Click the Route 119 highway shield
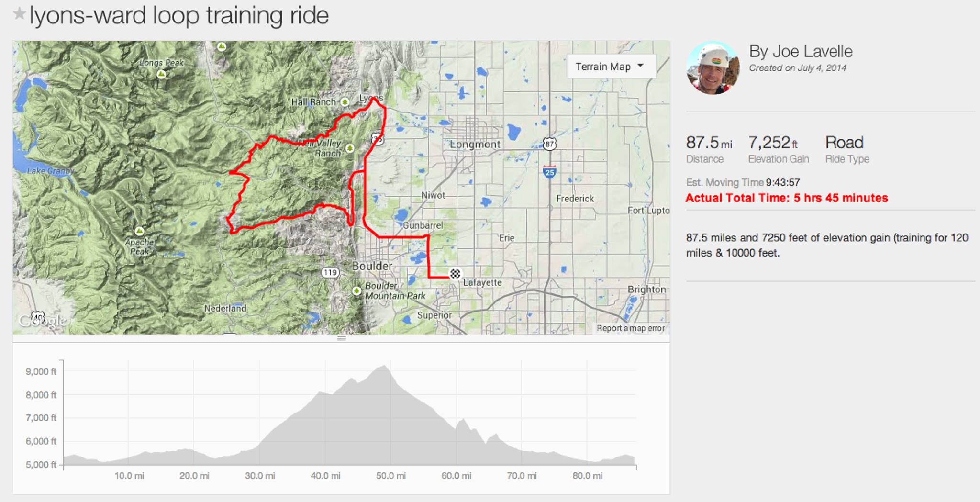 pyautogui.click(x=330, y=272)
